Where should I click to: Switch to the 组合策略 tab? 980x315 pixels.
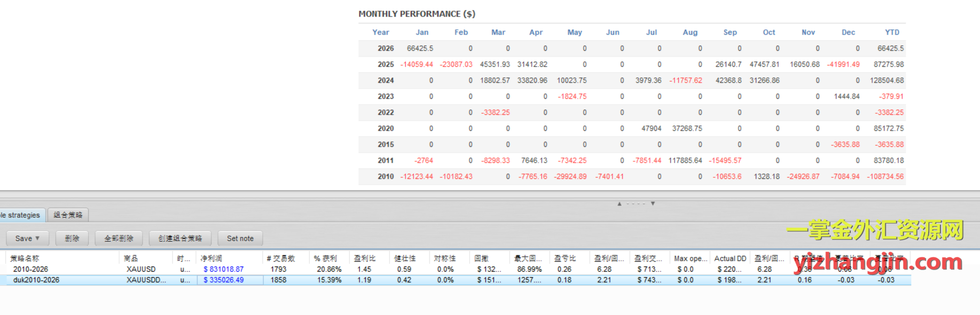click(68, 215)
